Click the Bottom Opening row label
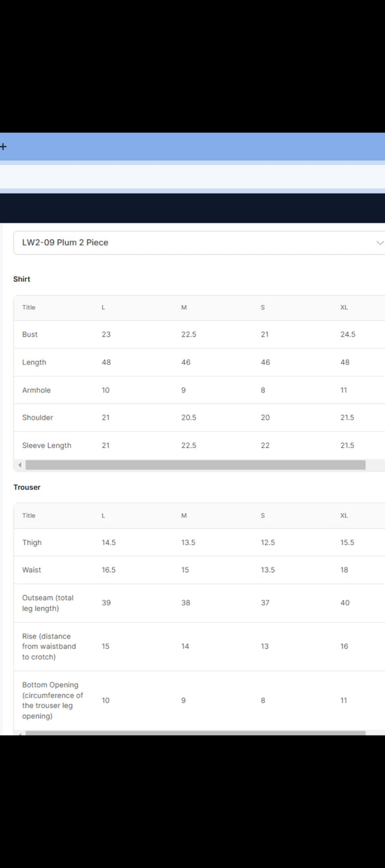This screenshot has width=385, height=868. click(x=52, y=700)
